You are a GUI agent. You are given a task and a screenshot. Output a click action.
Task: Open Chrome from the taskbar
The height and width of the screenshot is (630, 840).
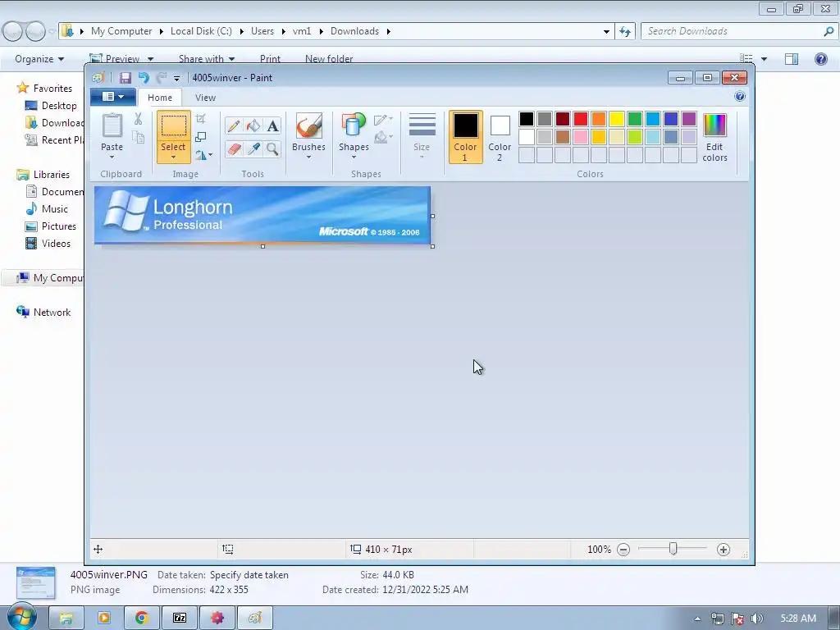[x=141, y=619]
